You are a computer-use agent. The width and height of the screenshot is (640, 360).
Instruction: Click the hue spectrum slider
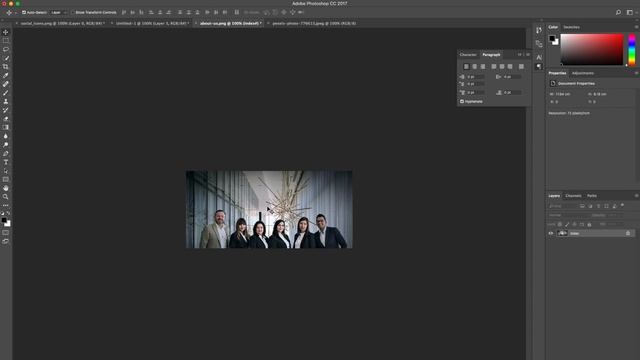[x=632, y=49]
